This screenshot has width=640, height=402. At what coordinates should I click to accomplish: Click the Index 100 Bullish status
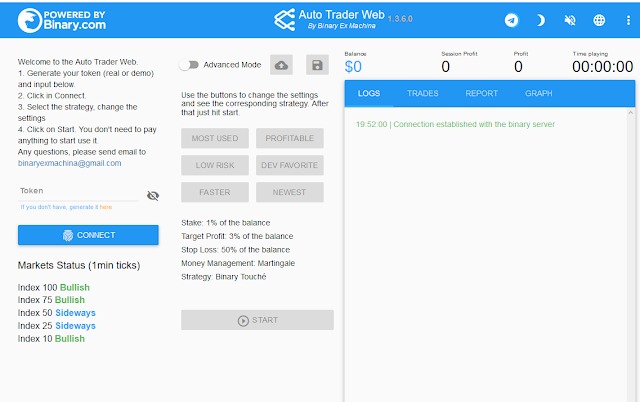pos(53,287)
